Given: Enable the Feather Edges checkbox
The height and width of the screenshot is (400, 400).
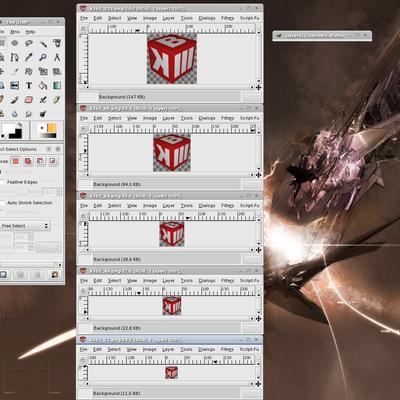Looking at the screenshot, I should click(x=3, y=182).
